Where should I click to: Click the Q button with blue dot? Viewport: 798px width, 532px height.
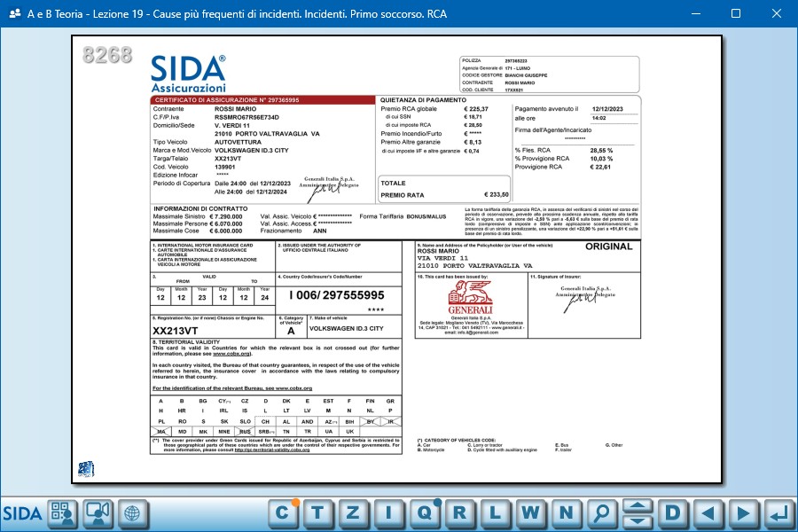425,512
